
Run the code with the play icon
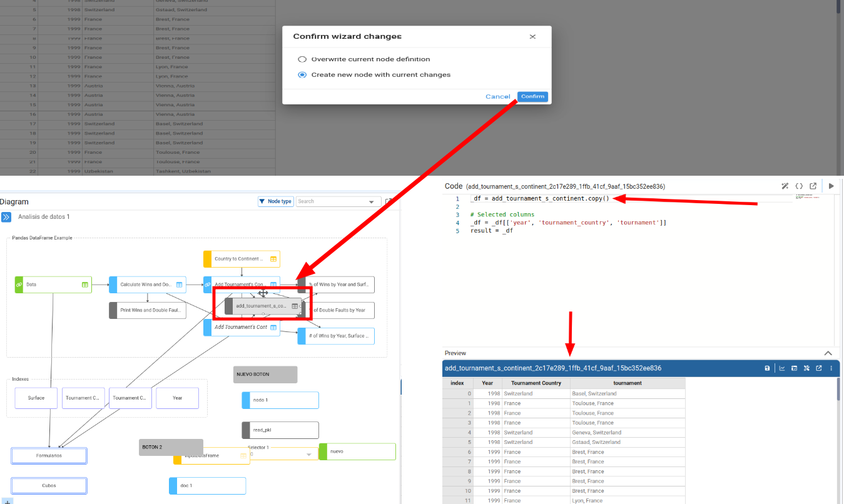[831, 186]
